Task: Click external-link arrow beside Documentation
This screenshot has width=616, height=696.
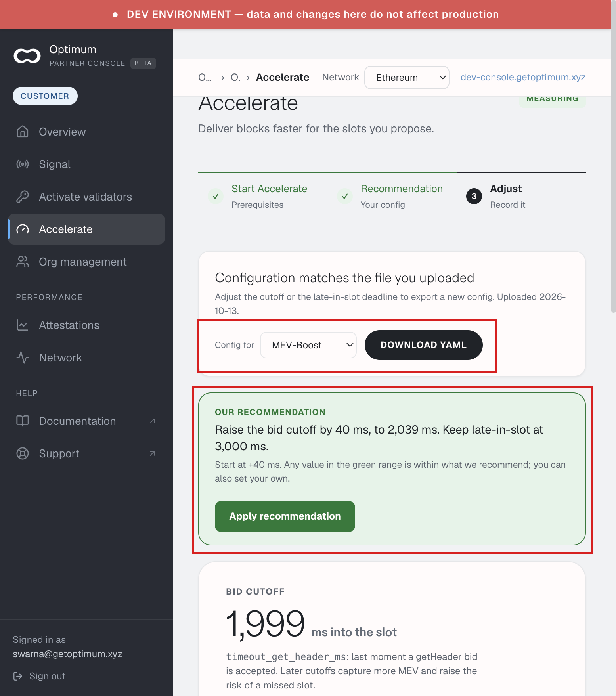Action: tap(152, 421)
